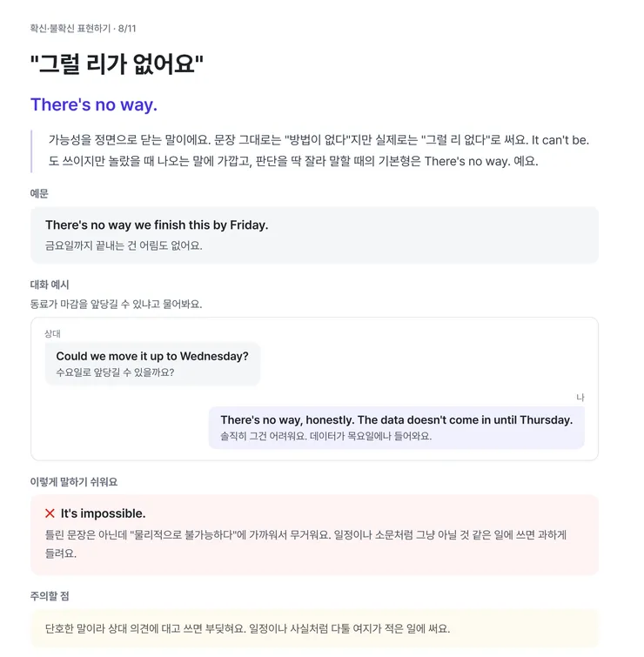644x657 pixels.
Task: Click the 나 speaker label
Action: 580,397
